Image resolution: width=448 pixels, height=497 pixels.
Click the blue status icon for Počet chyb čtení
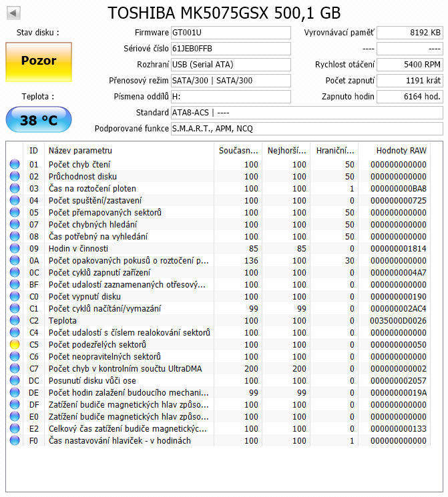(15, 164)
